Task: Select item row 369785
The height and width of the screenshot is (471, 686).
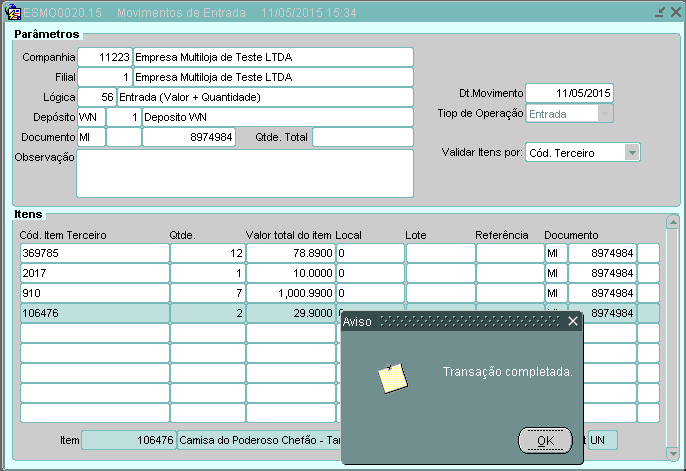Action: [x=340, y=253]
